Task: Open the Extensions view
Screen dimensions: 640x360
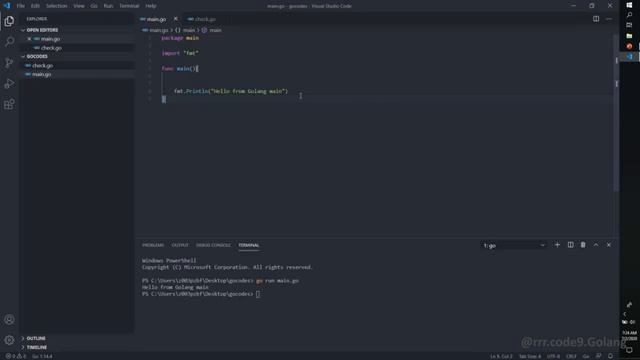Action: click(9, 104)
